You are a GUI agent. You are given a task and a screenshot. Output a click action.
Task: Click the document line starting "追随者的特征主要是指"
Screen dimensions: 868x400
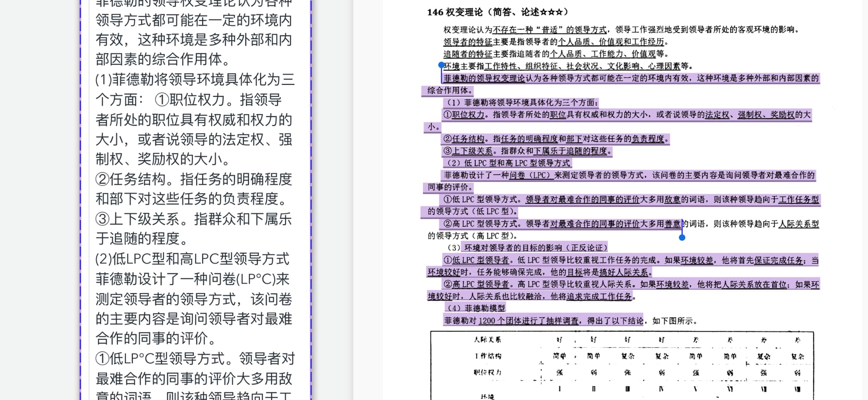click(x=556, y=54)
